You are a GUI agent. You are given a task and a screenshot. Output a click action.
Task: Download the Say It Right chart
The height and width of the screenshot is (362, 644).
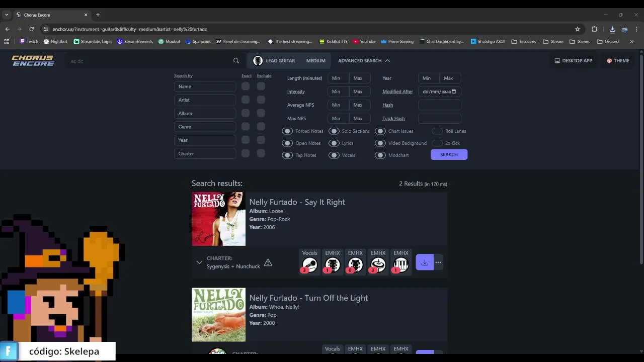(x=425, y=262)
